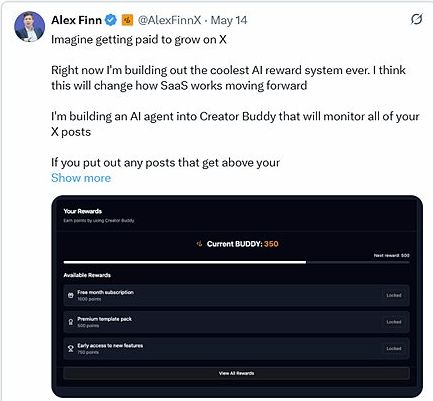Click Locked button for Early access features
Image resolution: width=433 pixels, height=401 pixels.
pyautogui.click(x=394, y=349)
